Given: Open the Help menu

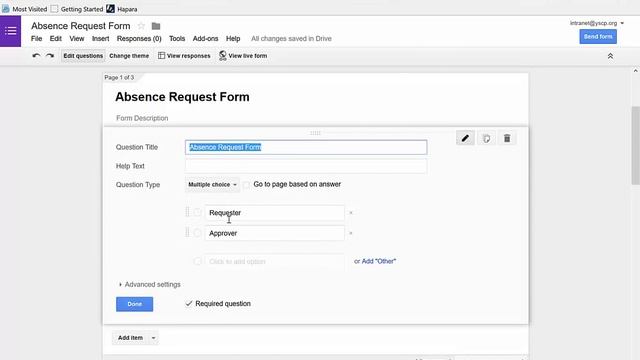Looking at the screenshot, I should (233, 38).
